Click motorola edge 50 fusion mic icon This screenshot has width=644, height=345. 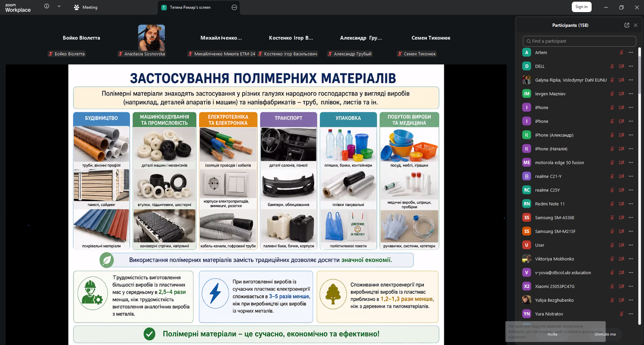coord(612,162)
